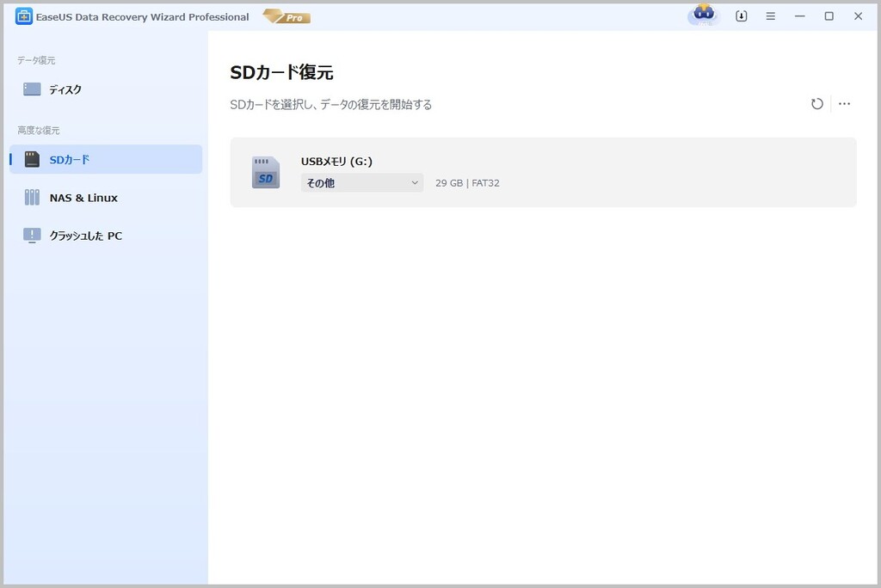Maximize the EaseUS window
Viewport: 881px width, 588px height.
pos(829,16)
